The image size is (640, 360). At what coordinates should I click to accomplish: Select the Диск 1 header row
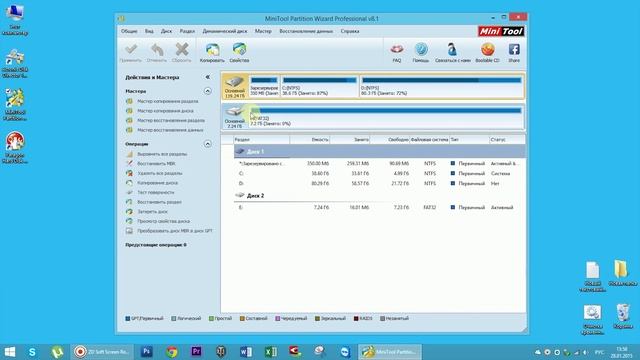coord(380,151)
